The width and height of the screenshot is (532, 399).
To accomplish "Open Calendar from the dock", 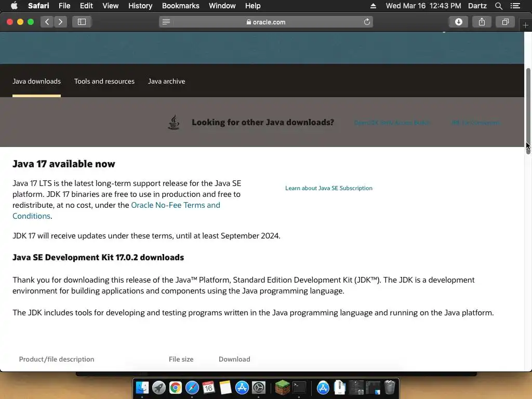I will tap(209, 388).
